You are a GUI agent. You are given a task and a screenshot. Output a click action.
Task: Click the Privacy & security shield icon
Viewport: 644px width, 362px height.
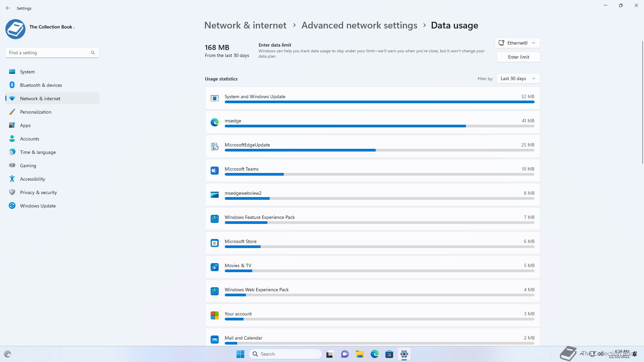[12, 192]
